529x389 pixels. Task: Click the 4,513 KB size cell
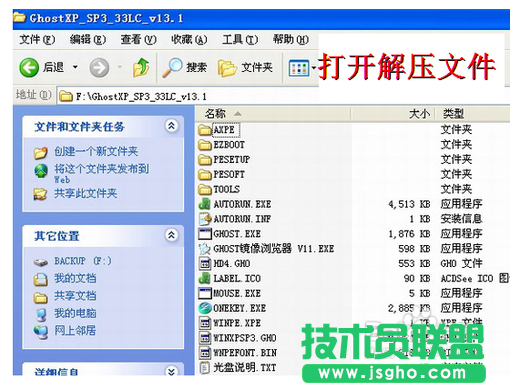click(x=409, y=204)
